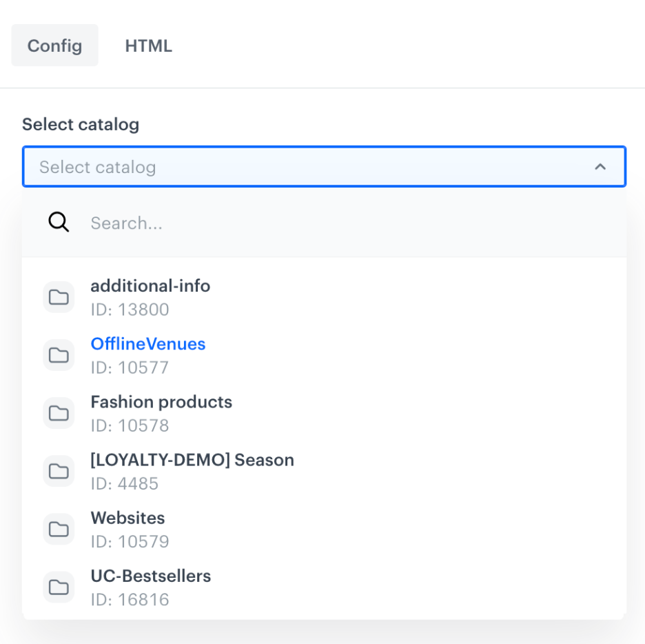Select the OfflineVenues catalog
This screenshot has height=644, width=645.
(x=147, y=343)
